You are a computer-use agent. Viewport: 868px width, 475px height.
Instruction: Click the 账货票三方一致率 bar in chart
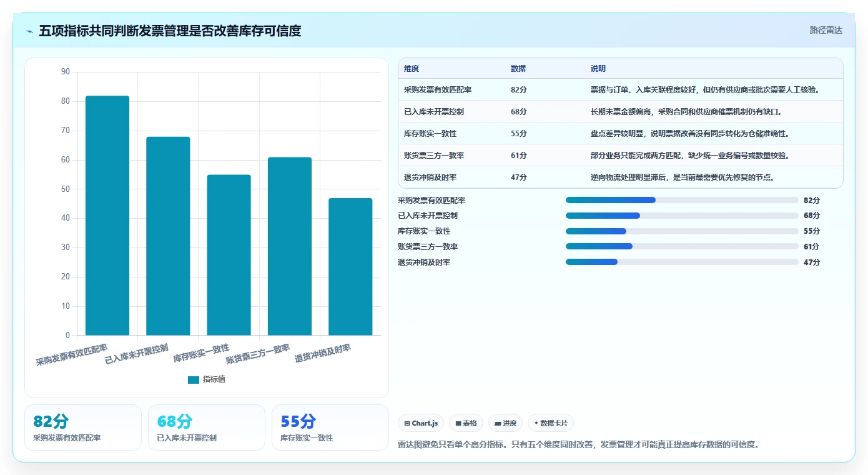point(290,246)
